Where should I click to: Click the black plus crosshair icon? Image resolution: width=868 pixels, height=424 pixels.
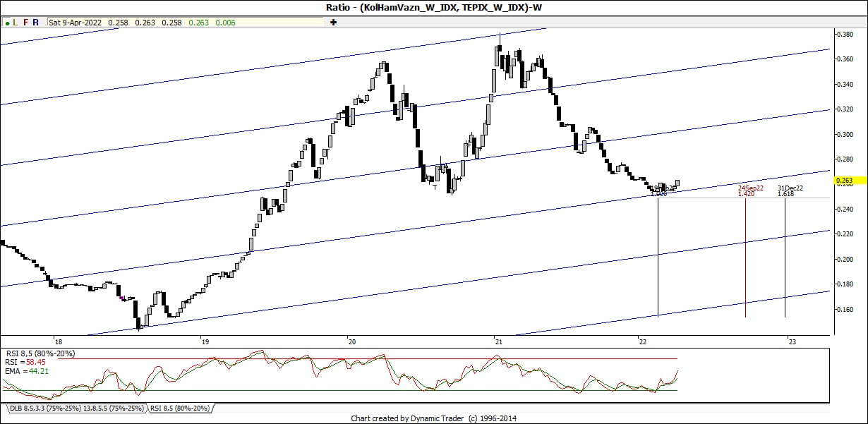tap(333, 23)
